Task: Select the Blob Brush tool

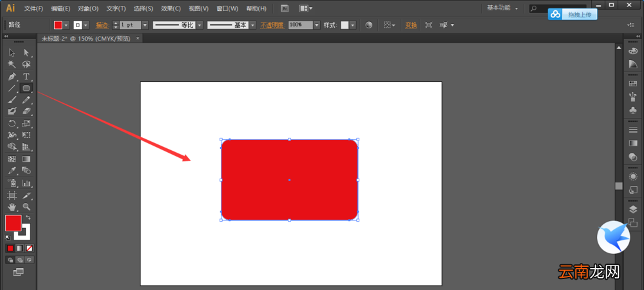Action: coord(12,111)
